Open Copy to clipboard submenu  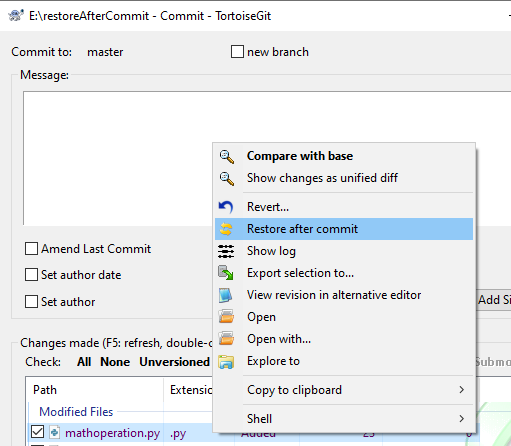(x=344, y=390)
